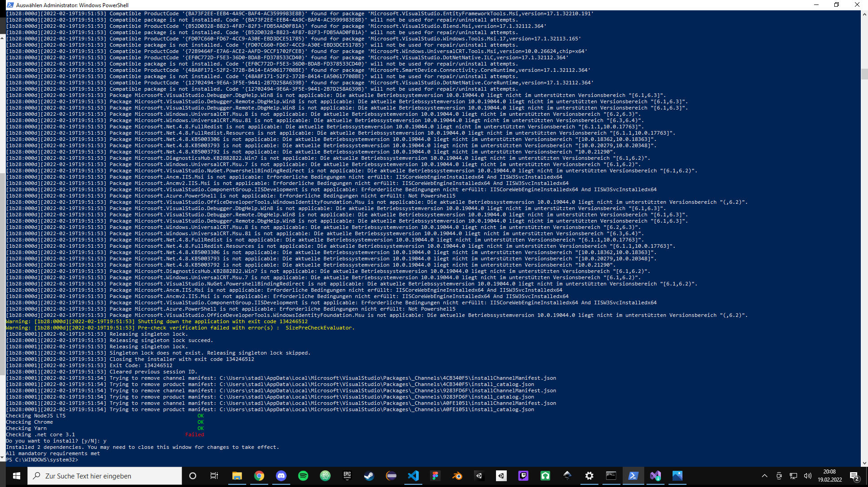
Task: Click the 'Checking Chrome' line
Action: click(29, 422)
